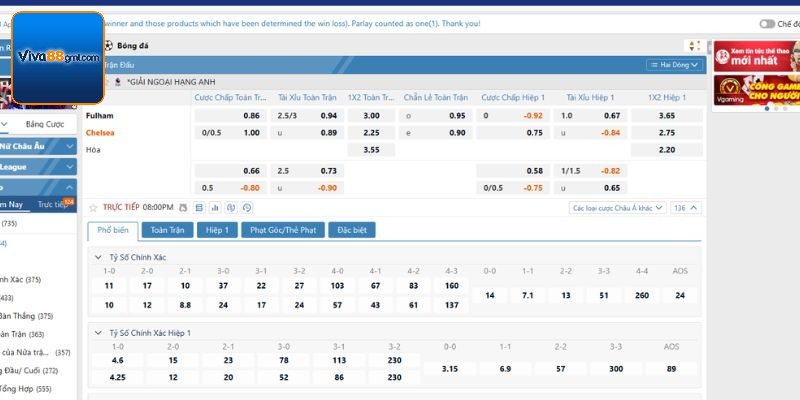
Task: Switch to the Phạt Góc/Thẻ Phạt tab
Action: pos(282,230)
